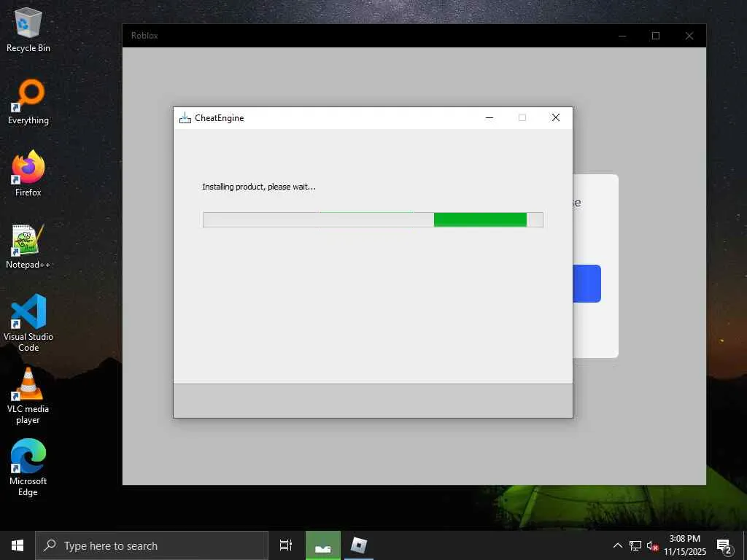This screenshot has width=747, height=560.
Task: Select the Everything search desktop shortcut
Action: click(28, 102)
